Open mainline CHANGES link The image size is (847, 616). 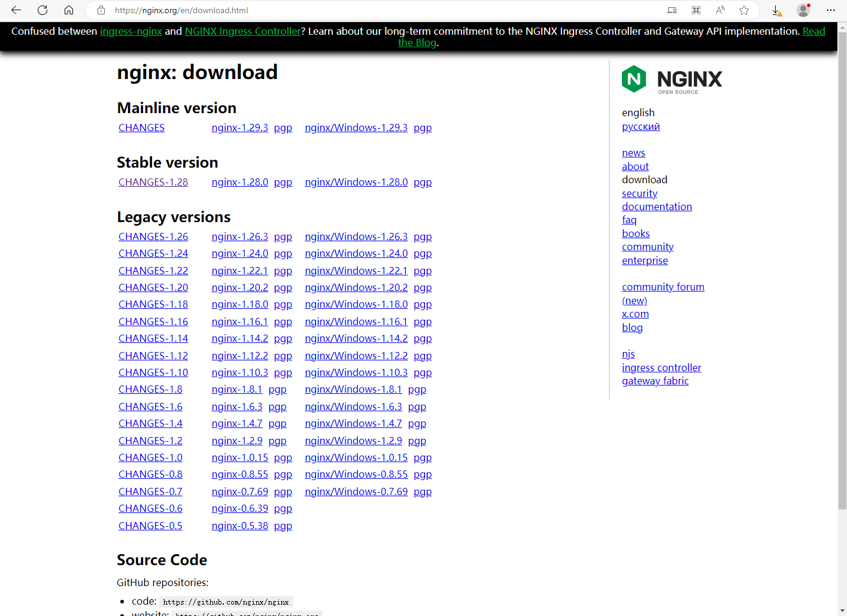pos(141,128)
